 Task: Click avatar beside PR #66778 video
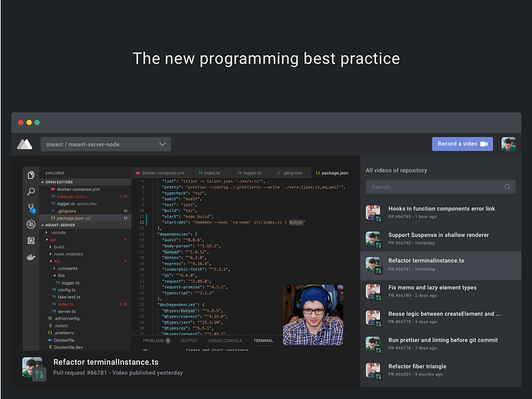pos(373,344)
